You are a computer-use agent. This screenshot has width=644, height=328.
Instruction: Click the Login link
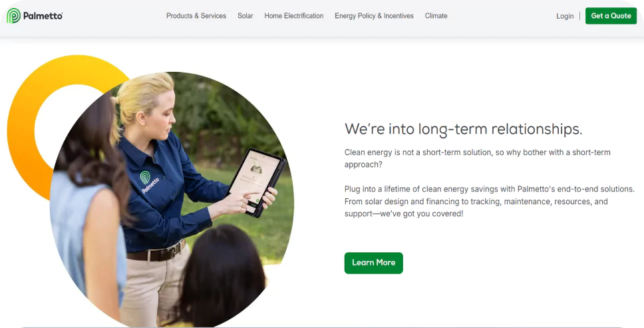point(565,16)
